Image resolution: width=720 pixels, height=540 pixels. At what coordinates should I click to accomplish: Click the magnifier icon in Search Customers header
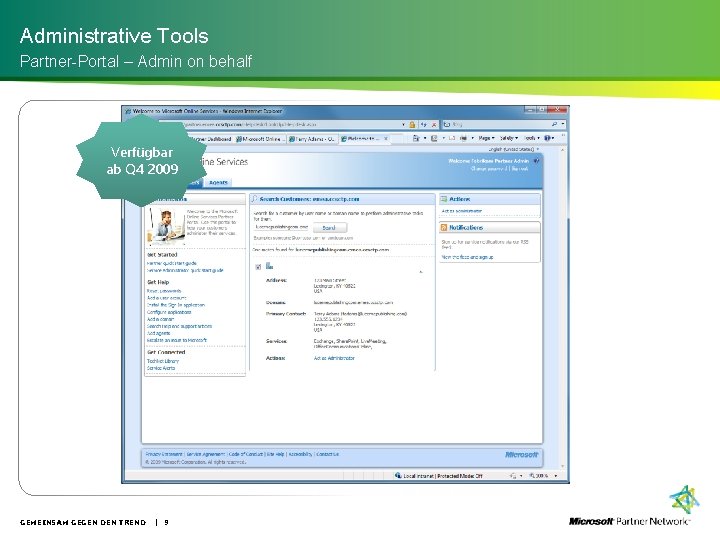coord(254,199)
